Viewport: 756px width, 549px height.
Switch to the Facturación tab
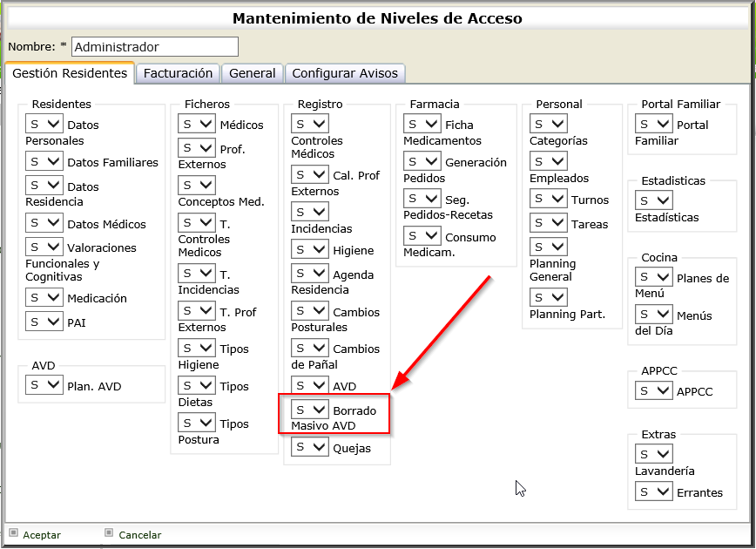pyautogui.click(x=178, y=73)
